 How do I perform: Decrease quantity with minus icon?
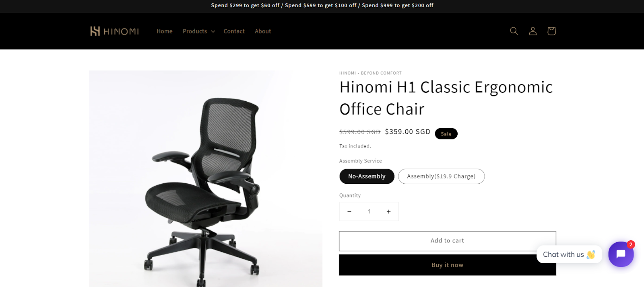coord(349,211)
